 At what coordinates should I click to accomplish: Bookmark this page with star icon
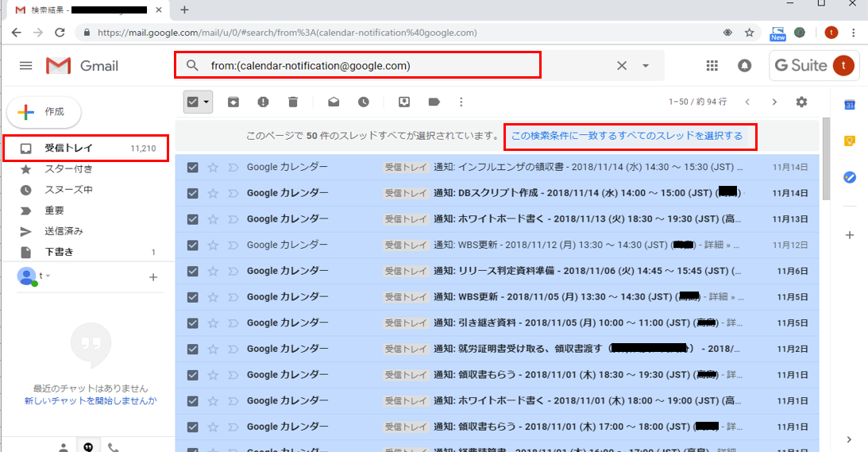tap(749, 33)
